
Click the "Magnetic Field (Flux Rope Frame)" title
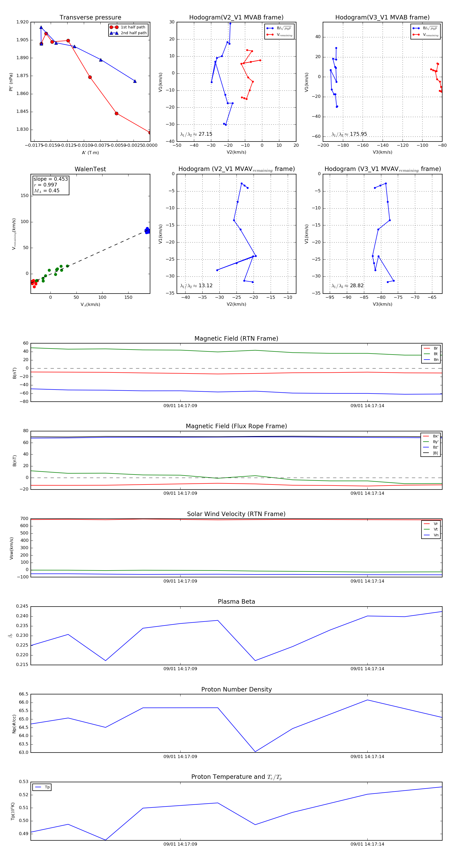[x=236, y=426]
